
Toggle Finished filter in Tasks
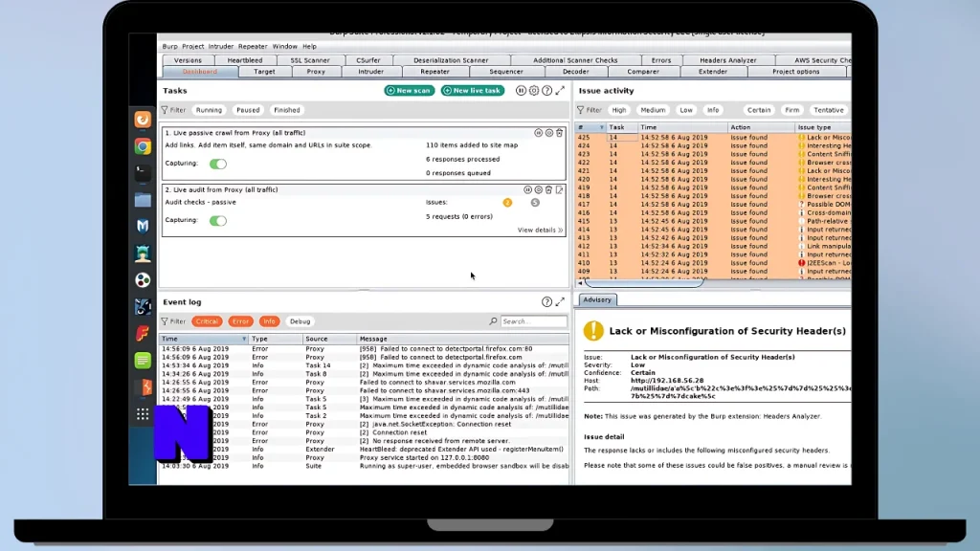[287, 110]
